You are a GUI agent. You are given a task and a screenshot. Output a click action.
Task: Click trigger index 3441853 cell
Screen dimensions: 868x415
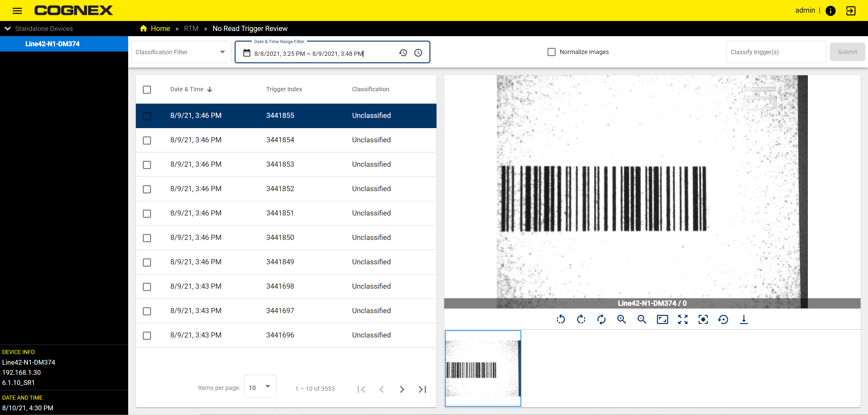click(280, 164)
